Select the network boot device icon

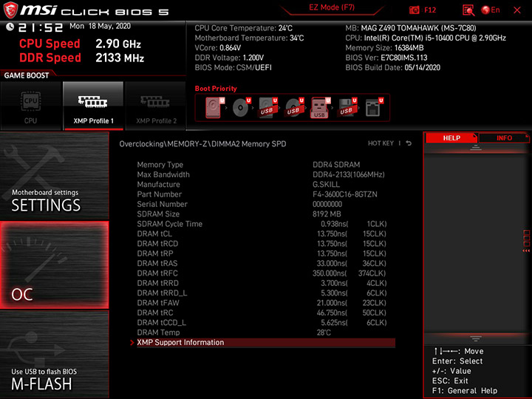pyautogui.click(x=374, y=108)
